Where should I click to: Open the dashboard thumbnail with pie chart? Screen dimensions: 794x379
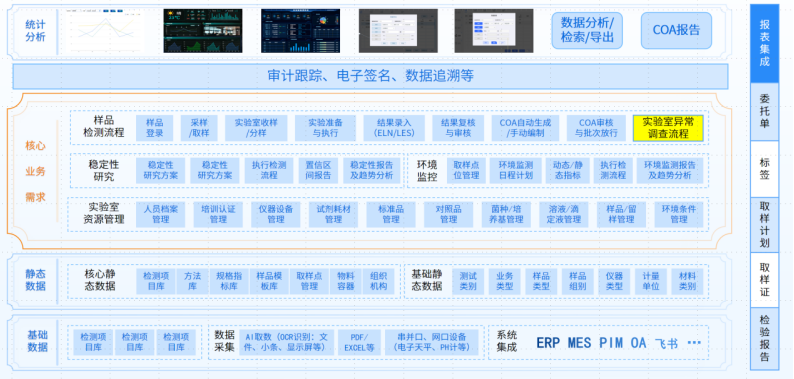300,30
